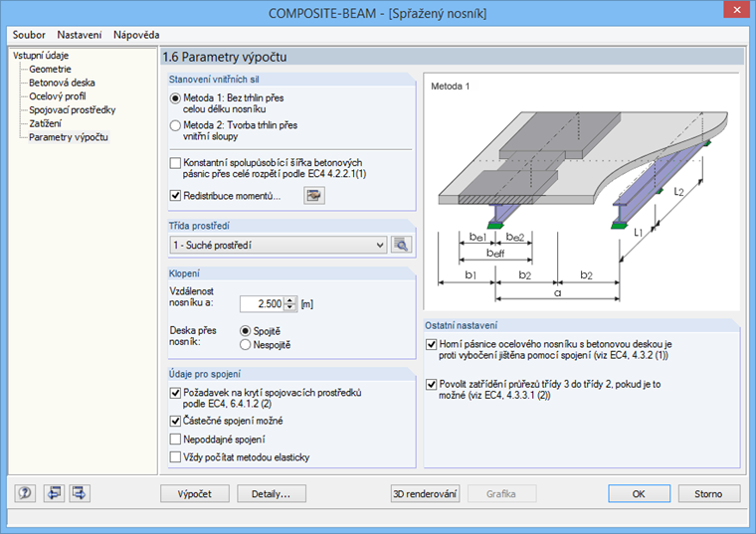Select Metoda 1 bez trhlin radio button
The width and height of the screenshot is (756, 534).
pyautogui.click(x=175, y=98)
